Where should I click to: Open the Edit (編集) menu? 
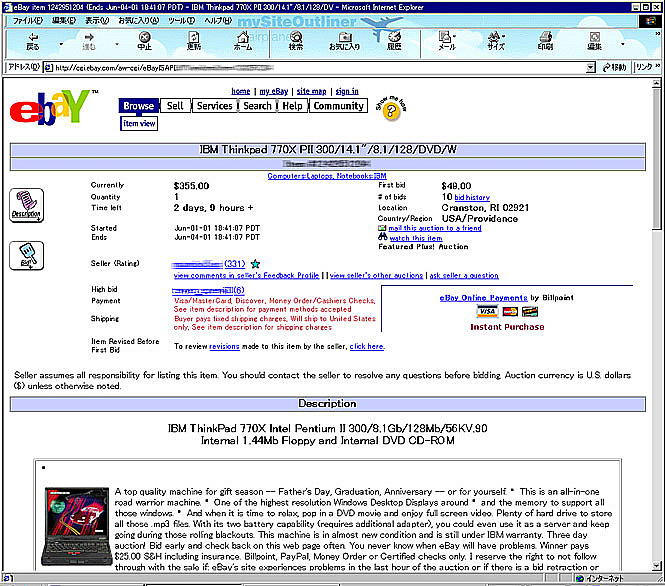(64, 21)
